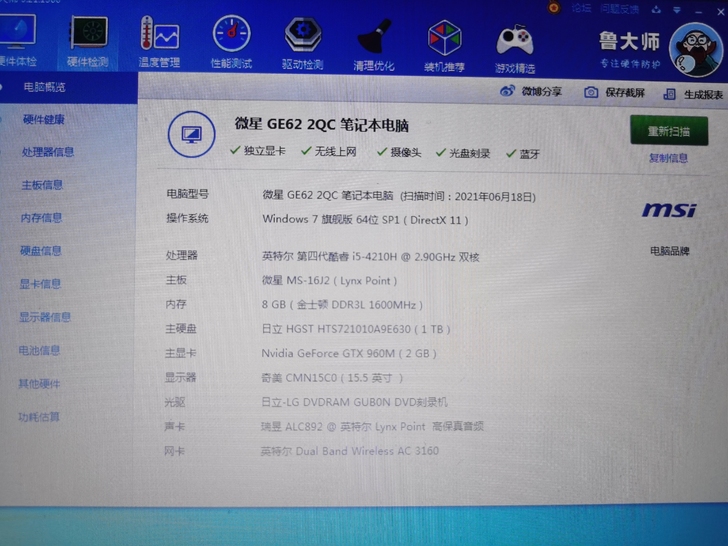Click operating system Windows 7 旗舰版 text
The width and height of the screenshot is (728, 546).
pyautogui.click(x=365, y=220)
